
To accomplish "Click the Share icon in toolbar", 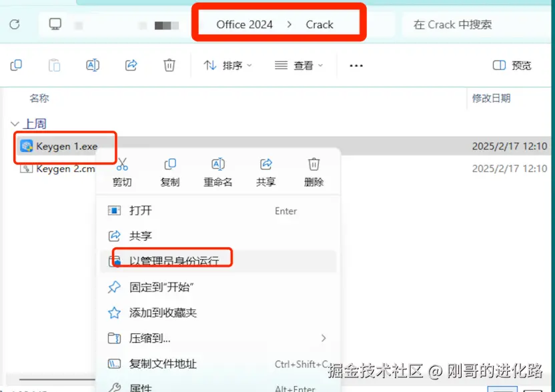I will click(131, 65).
